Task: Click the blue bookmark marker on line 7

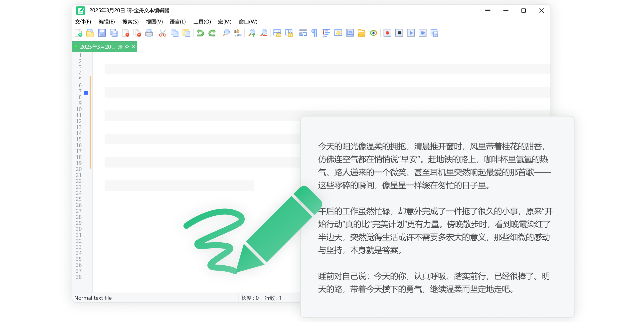Action: [x=86, y=93]
